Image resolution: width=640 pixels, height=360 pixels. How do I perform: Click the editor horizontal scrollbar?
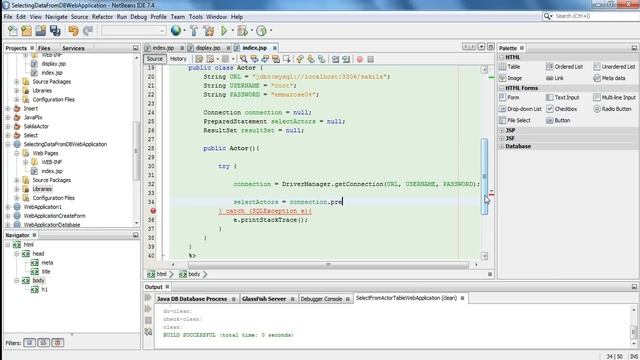point(328,264)
